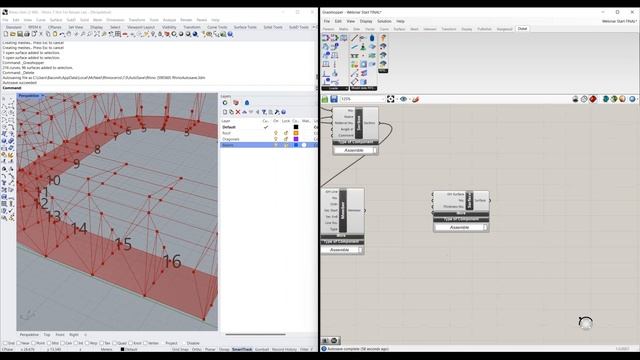The height and width of the screenshot is (360, 640).
Task: Toggle the Knot osnap checkbox
Action: [130, 343]
